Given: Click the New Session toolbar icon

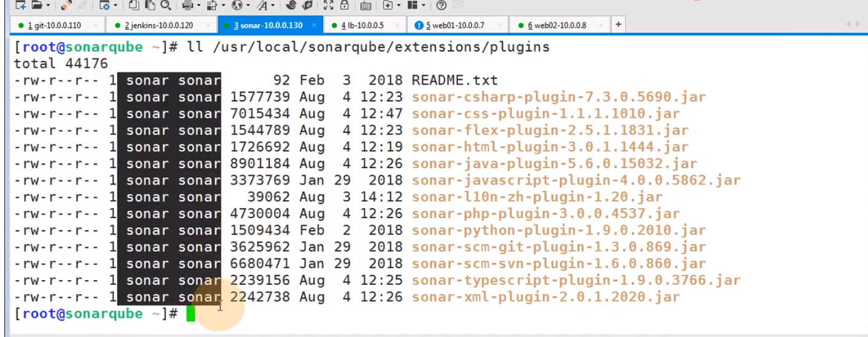Looking at the screenshot, I should click(x=20, y=6).
